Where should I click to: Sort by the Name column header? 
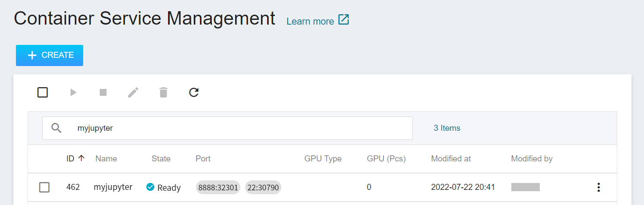(106, 159)
